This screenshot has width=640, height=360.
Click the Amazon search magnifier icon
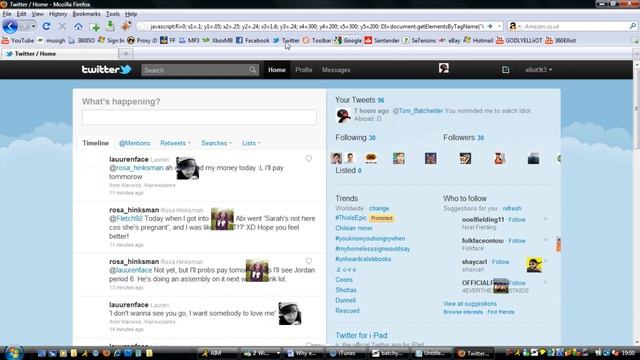click(x=632, y=26)
